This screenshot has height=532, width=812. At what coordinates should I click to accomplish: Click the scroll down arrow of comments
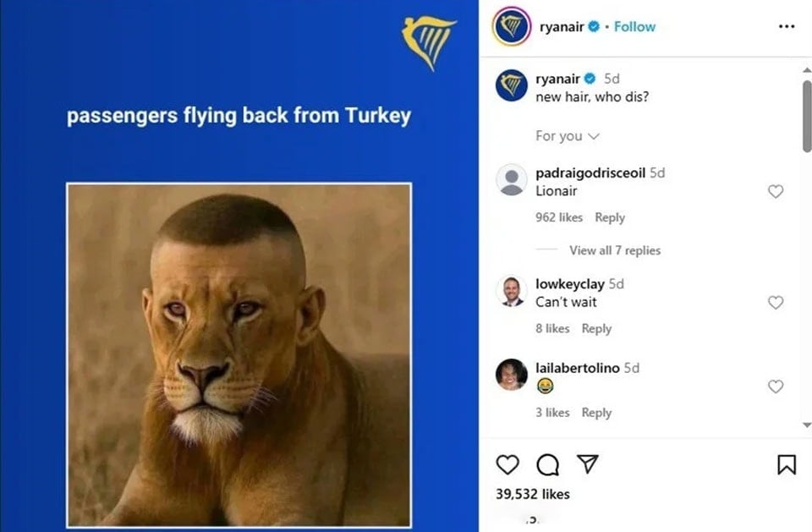(806, 425)
